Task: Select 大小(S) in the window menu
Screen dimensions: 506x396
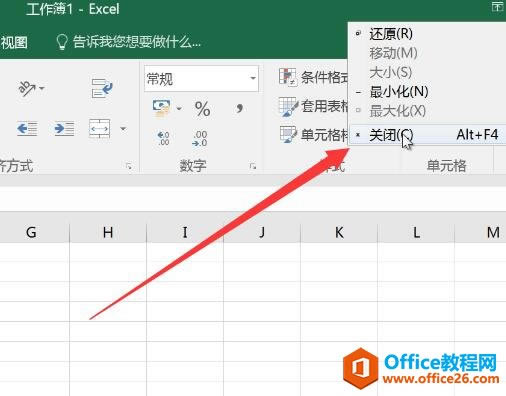Action: pyautogui.click(x=427, y=72)
